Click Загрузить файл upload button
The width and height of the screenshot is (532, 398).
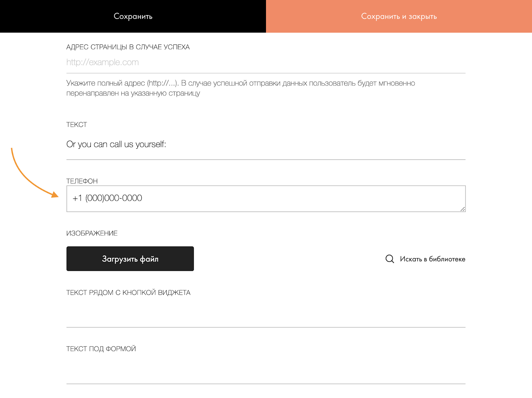point(130,259)
